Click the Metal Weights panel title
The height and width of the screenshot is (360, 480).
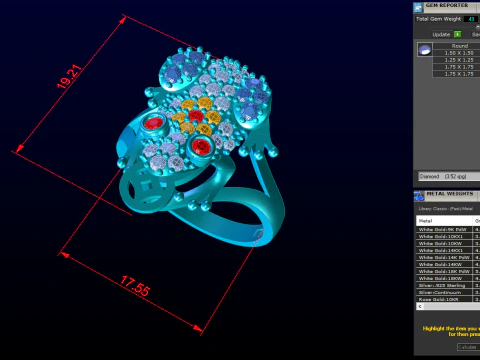[450, 194]
